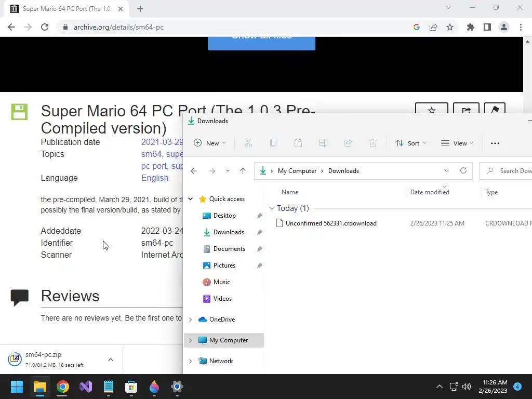This screenshot has height=399, width=532.
Task: Go back in Chrome browser
Action: (11, 27)
